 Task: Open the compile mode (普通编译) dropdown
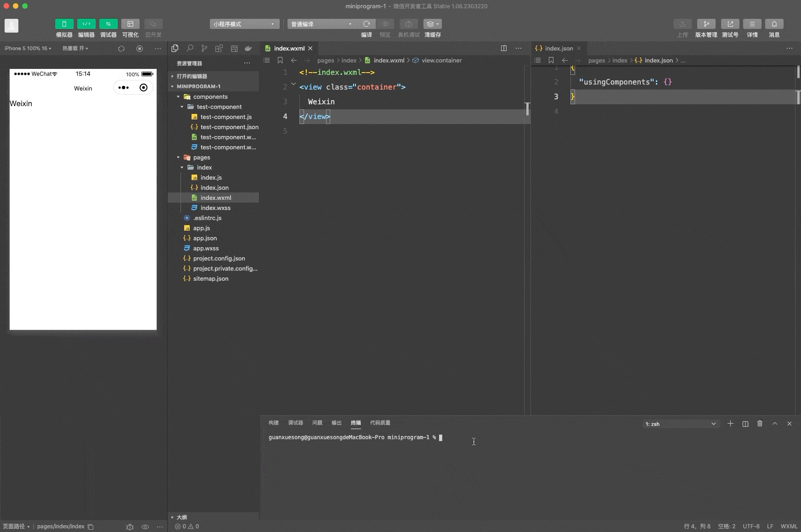point(322,24)
